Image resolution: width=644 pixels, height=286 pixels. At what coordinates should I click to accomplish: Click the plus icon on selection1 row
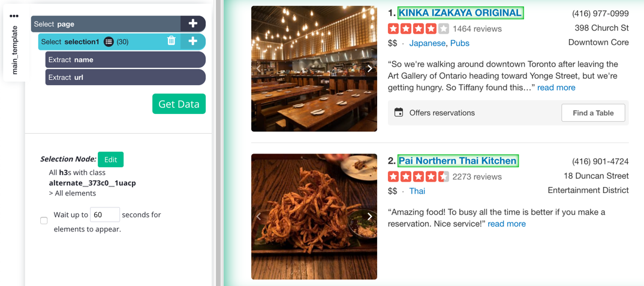[x=192, y=41]
